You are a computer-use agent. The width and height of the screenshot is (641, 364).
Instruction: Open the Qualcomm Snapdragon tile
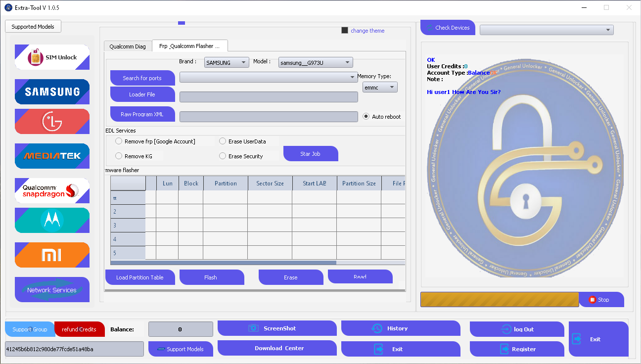coord(52,190)
